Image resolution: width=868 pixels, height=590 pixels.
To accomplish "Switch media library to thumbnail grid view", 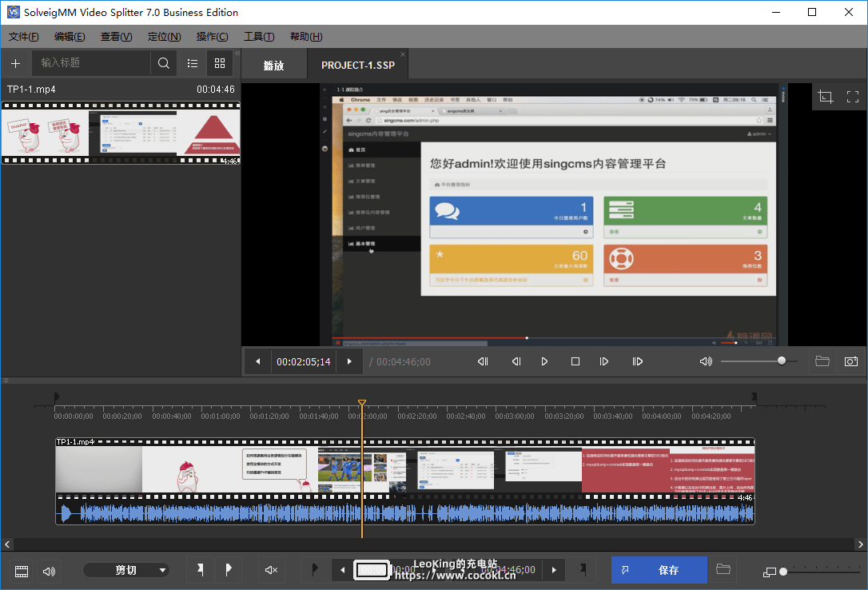I will pyautogui.click(x=220, y=63).
